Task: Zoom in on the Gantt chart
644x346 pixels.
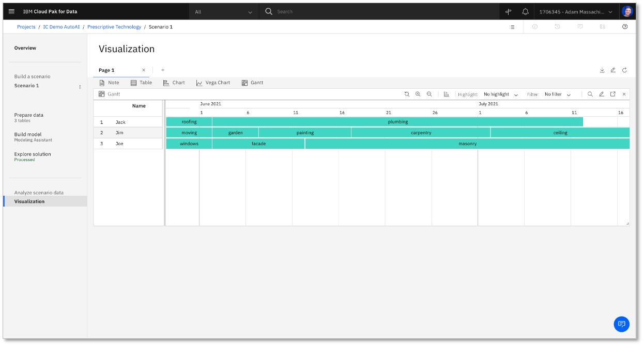Action: point(418,95)
